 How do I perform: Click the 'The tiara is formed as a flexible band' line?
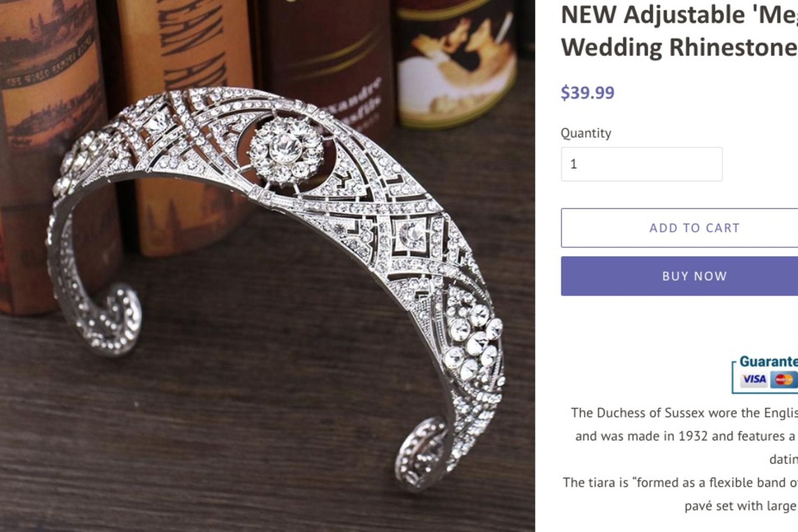point(680,483)
